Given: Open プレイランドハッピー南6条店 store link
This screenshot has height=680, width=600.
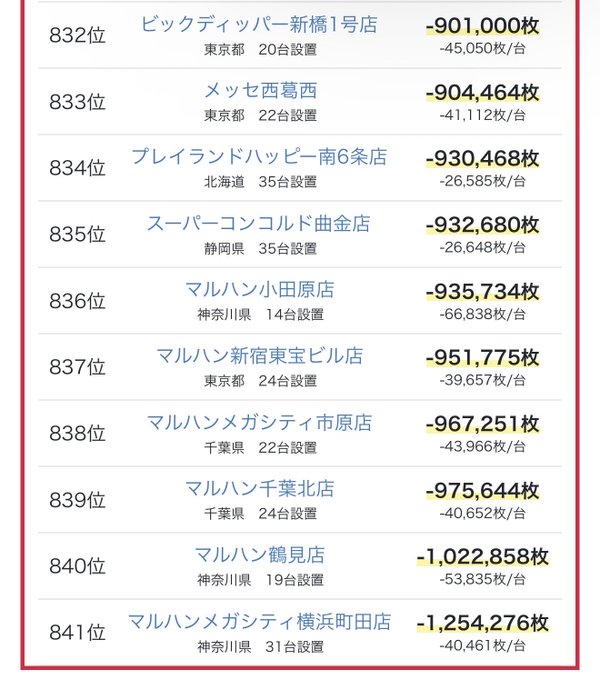Looking at the screenshot, I should [259, 157].
